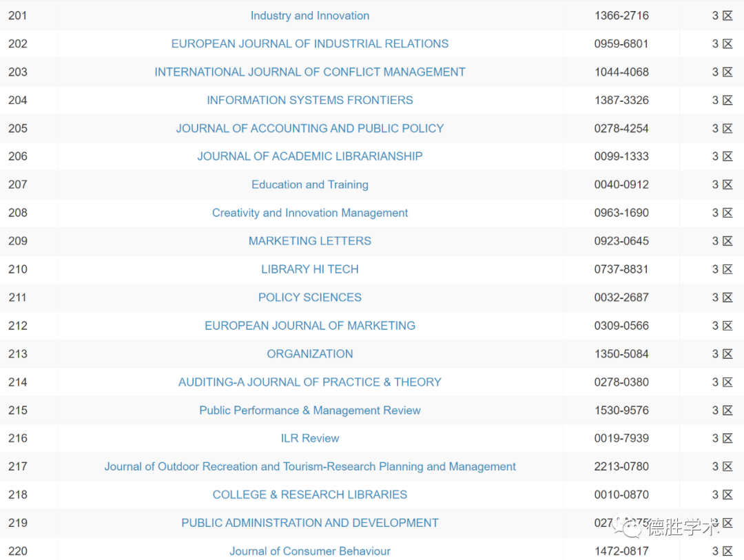Open COLLEGE & RESEARCH LIBRARIES link
The image size is (744, 560).
pyautogui.click(x=310, y=495)
